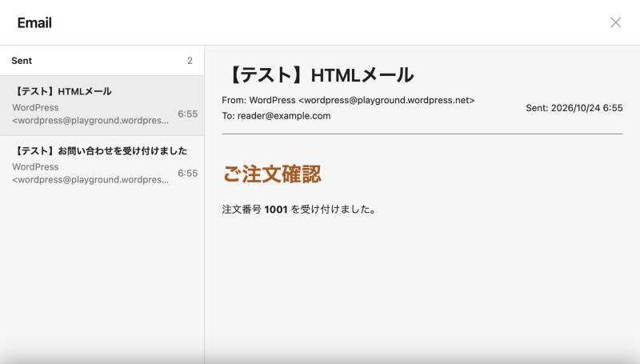
Task: Close the Email panel with the X icon
Action: coord(615,22)
